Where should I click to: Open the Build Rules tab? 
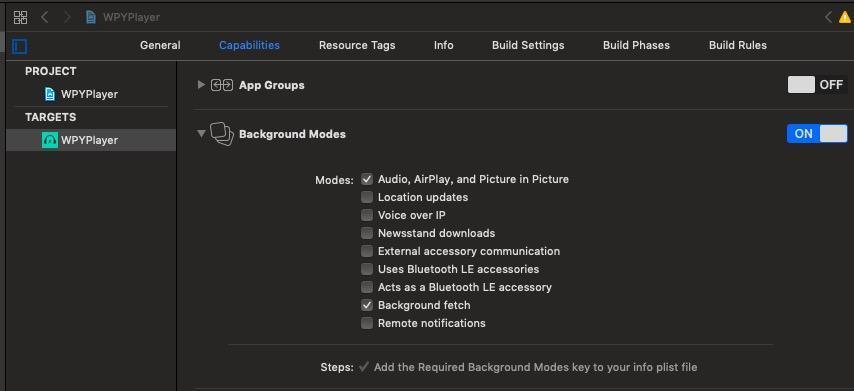click(737, 45)
